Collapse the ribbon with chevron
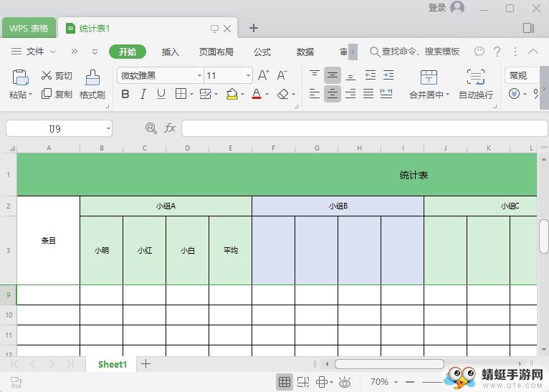The width and height of the screenshot is (549, 392). point(533,52)
